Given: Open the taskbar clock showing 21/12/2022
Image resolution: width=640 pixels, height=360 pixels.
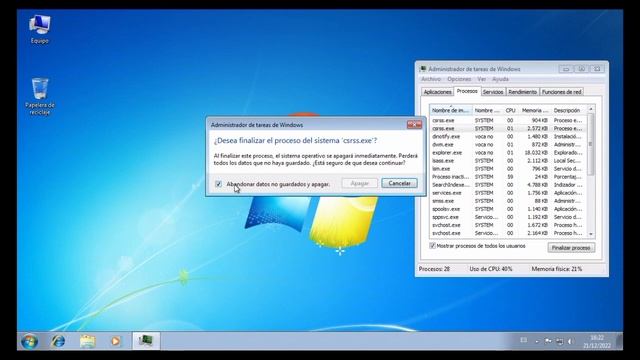Looking at the screenshot, I should click(x=597, y=342).
